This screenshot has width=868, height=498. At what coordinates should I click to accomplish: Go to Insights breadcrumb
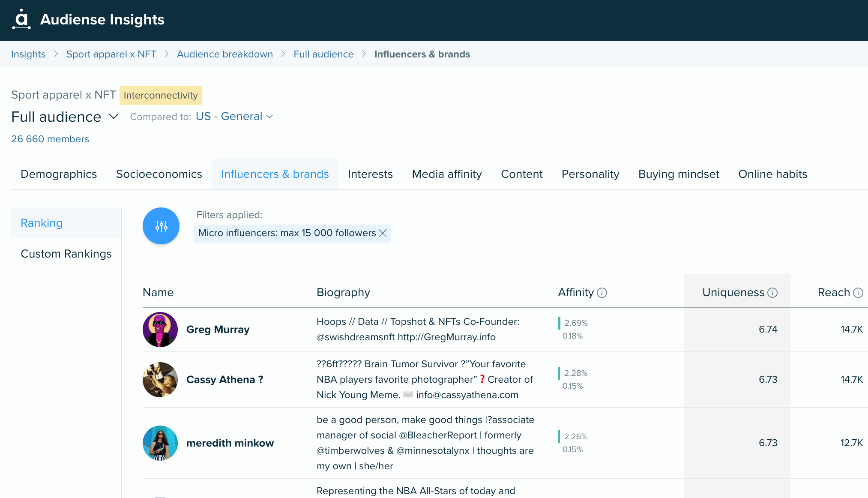pyautogui.click(x=28, y=54)
